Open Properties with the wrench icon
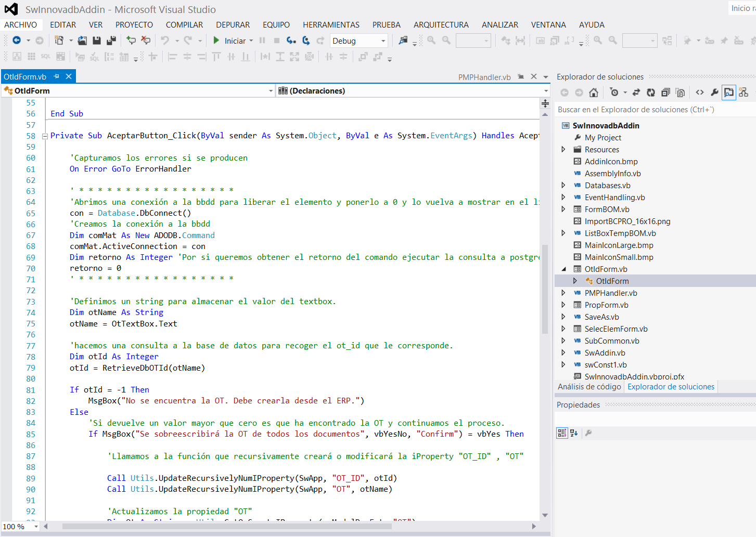This screenshot has width=756, height=537. point(714,93)
